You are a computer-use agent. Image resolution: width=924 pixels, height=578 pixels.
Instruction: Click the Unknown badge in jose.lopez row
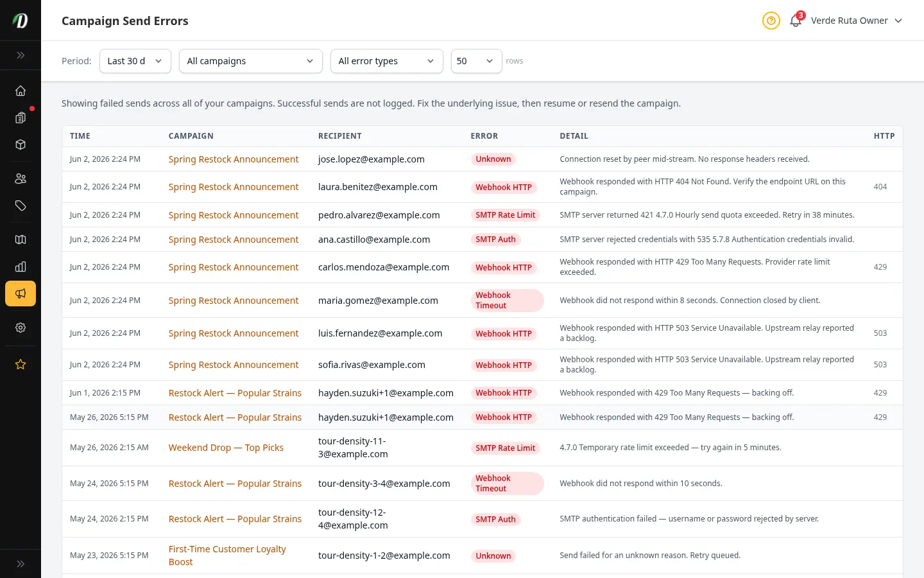point(493,159)
